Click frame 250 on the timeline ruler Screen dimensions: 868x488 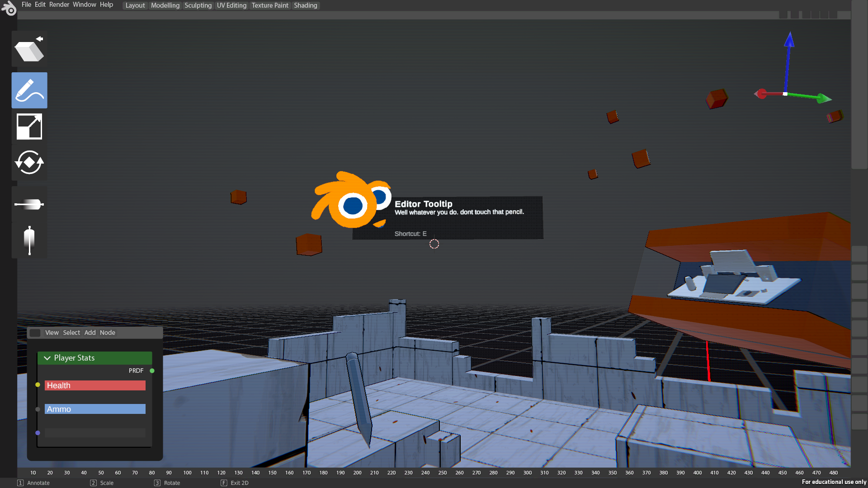click(442, 473)
